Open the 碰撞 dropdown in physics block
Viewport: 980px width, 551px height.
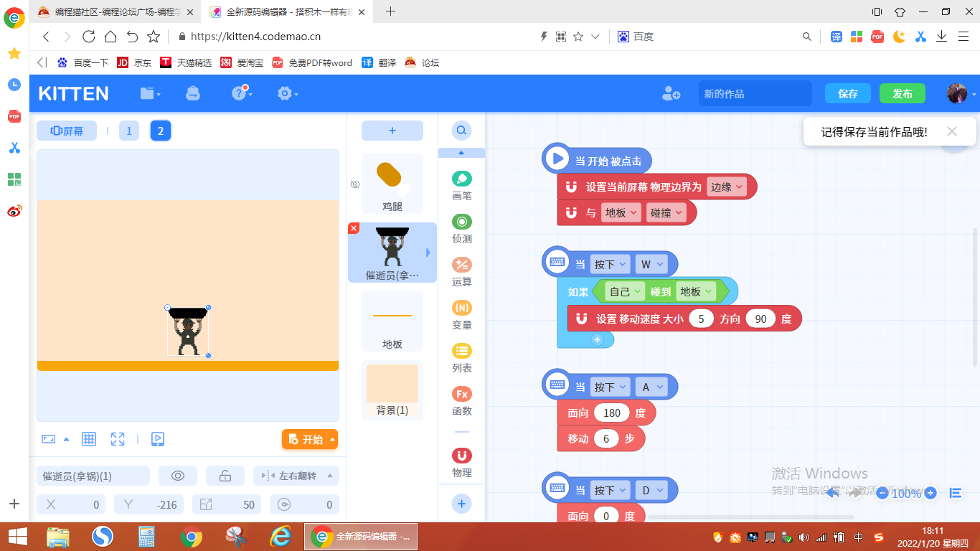[666, 212]
